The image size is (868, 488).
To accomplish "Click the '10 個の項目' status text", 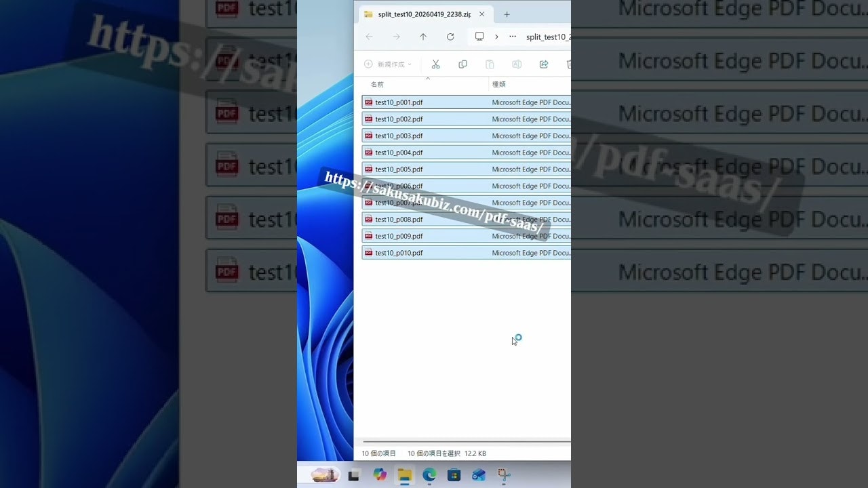I will click(378, 453).
